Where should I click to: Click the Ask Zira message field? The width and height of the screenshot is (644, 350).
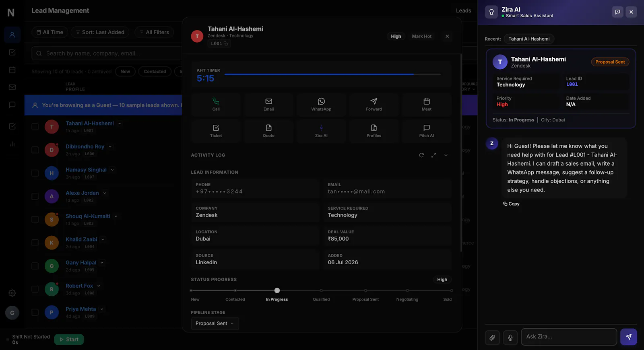pos(569,337)
